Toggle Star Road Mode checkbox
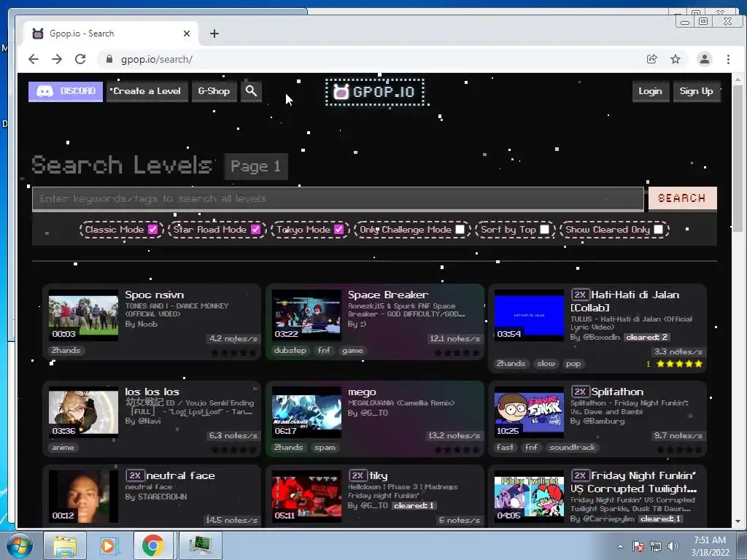 256,229
